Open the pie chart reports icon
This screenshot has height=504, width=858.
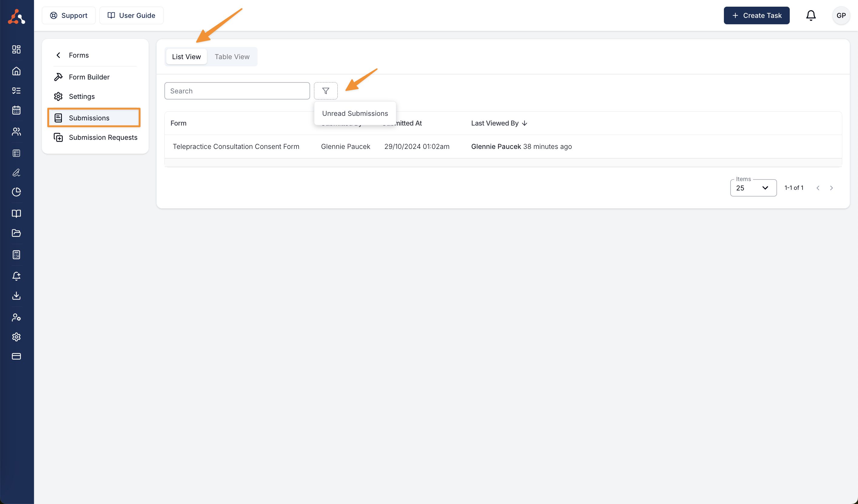tap(16, 192)
